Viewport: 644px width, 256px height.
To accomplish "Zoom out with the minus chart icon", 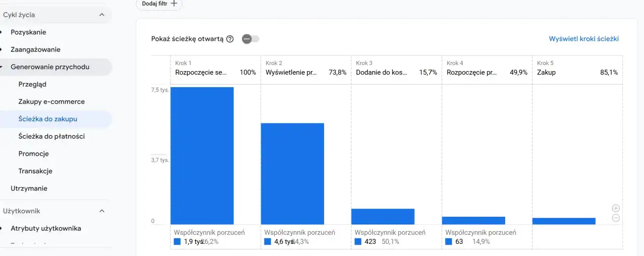I will [616, 218].
